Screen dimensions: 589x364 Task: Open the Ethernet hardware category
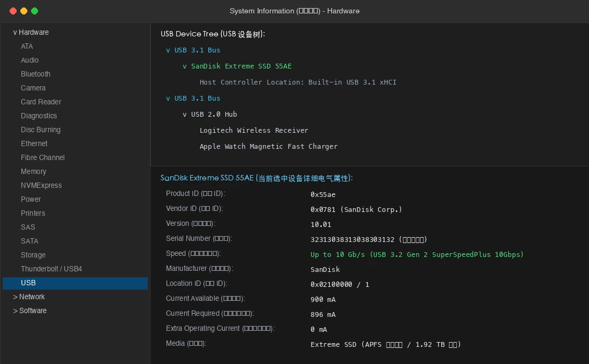(x=34, y=143)
